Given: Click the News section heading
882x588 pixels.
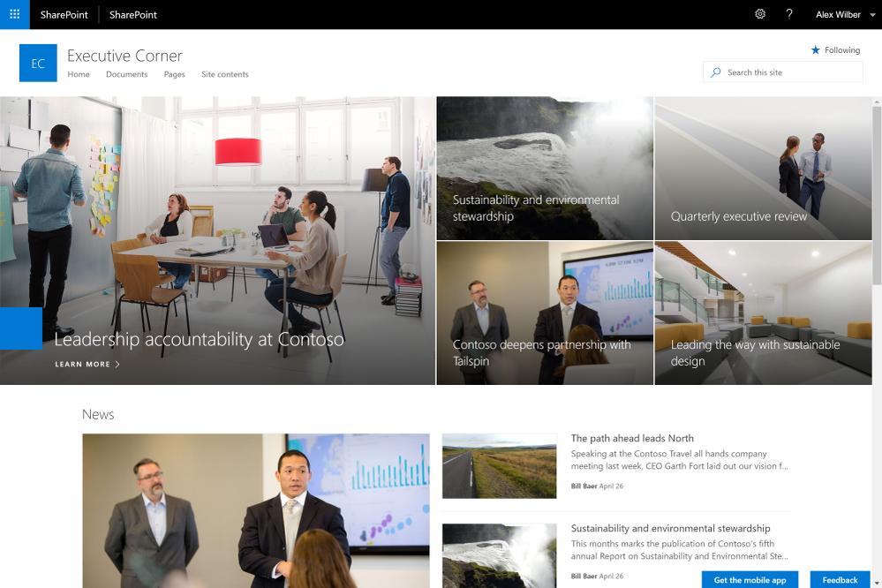Looking at the screenshot, I should [98, 414].
